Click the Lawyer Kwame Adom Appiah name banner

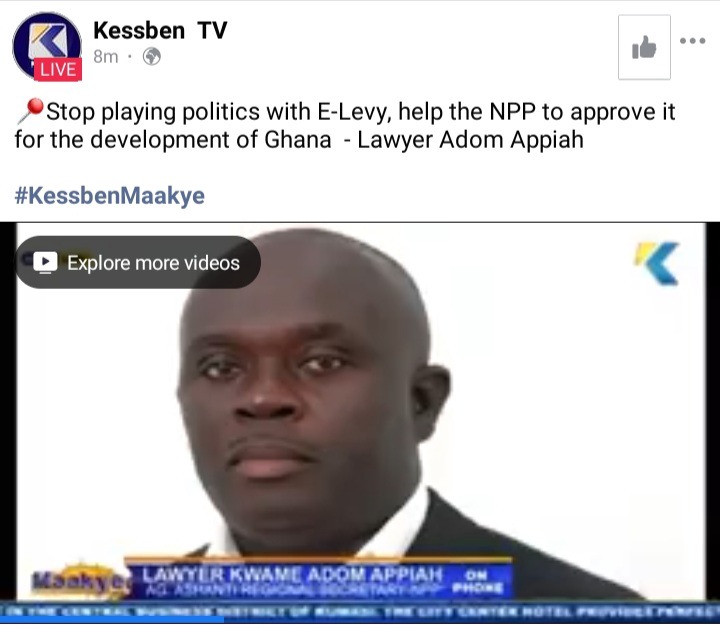click(292, 574)
